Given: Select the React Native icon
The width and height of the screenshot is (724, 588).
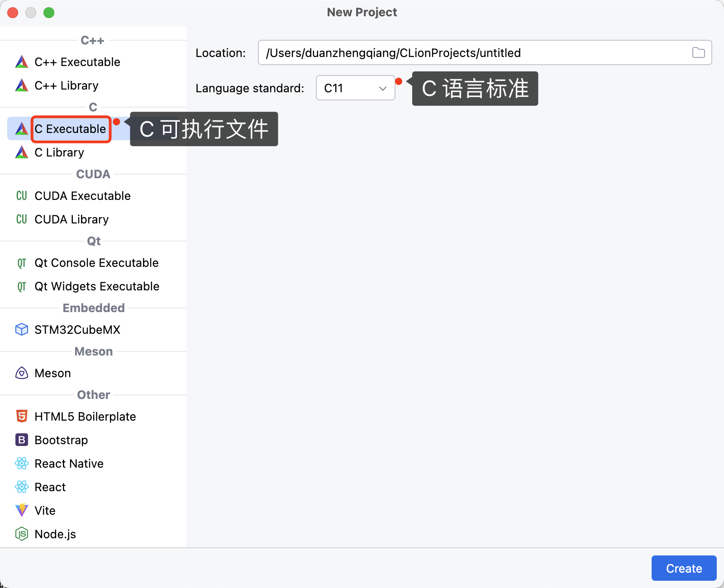Looking at the screenshot, I should click(x=21, y=463).
